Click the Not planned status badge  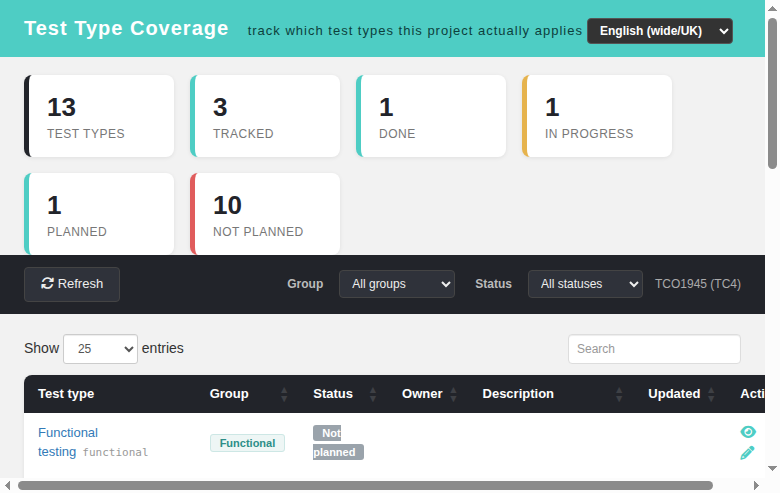point(338,442)
